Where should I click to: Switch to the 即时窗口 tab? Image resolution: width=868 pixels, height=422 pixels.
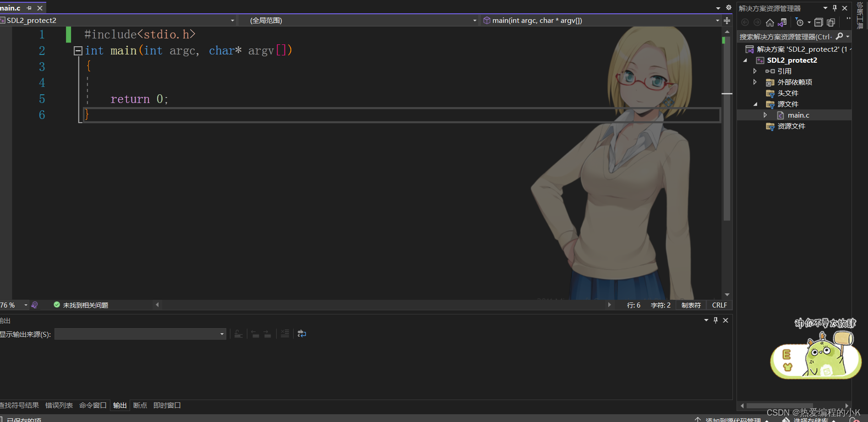point(167,406)
